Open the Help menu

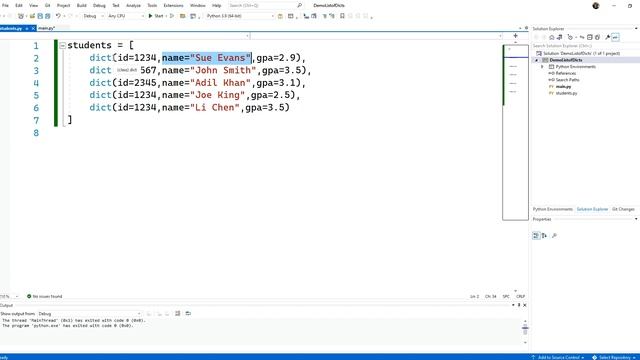point(216,5)
